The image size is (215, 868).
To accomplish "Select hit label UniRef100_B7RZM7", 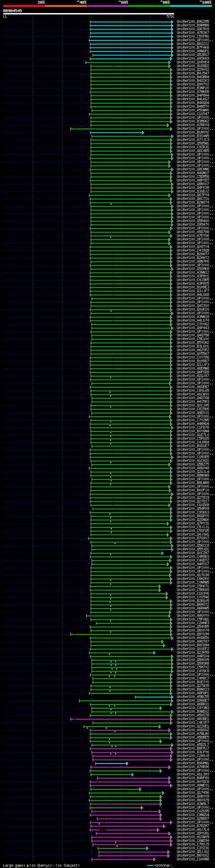I will [193, 826].
